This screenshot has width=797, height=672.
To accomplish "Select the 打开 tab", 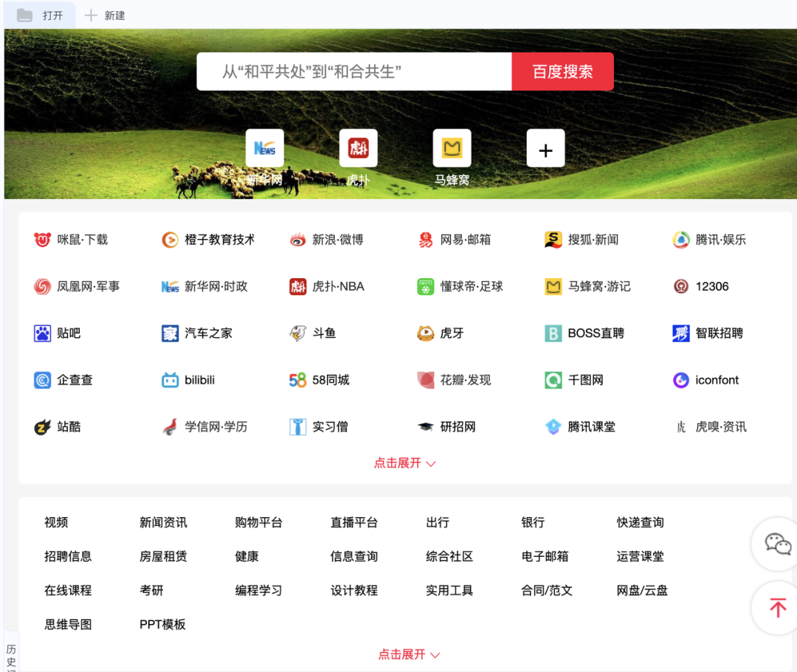I will (40, 14).
